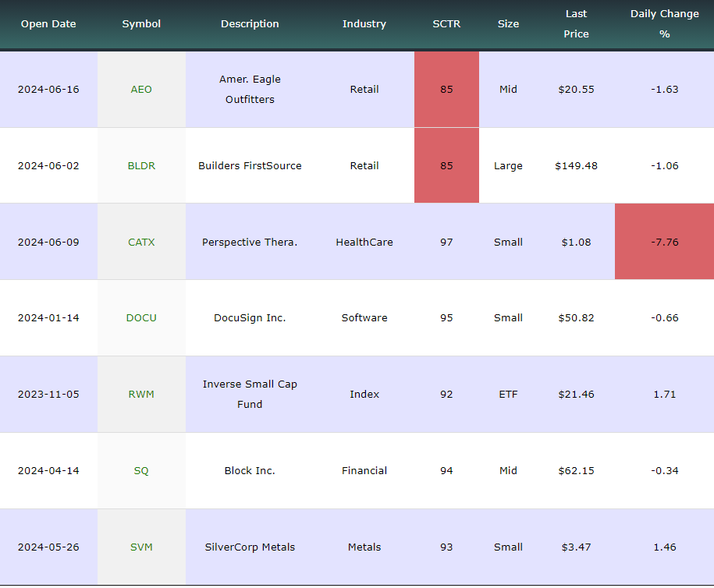
Task: Click the SCTR value 95
Action: [446, 317]
